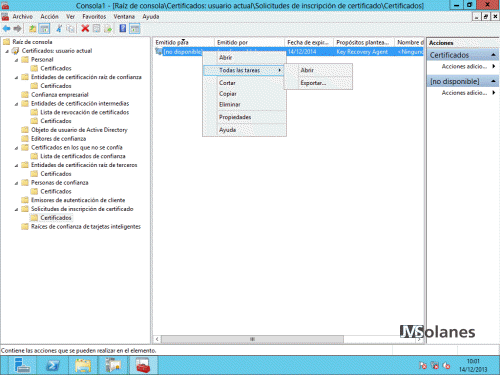Select Objeto de usuario de Active Directory
Screen dimensions: 500x375
(79, 130)
